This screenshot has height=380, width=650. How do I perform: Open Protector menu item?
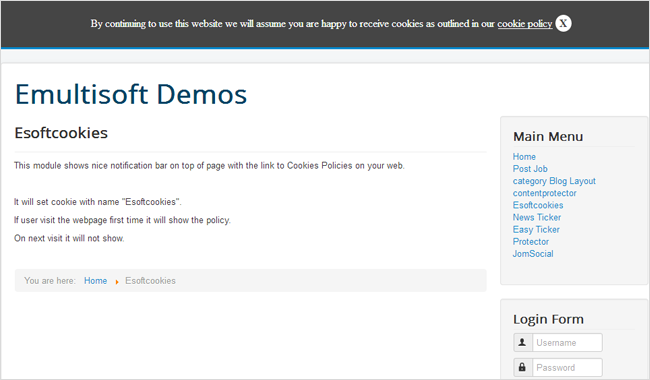pyautogui.click(x=531, y=242)
